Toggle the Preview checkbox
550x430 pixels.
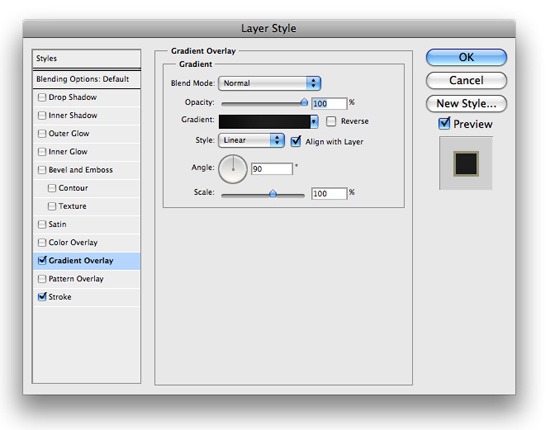coord(444,123)
